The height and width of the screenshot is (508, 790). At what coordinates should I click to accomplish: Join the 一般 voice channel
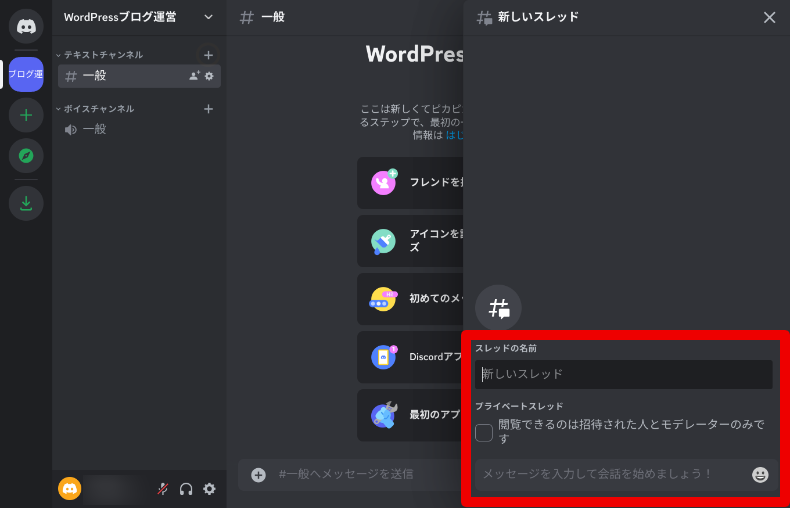(139, 130)
